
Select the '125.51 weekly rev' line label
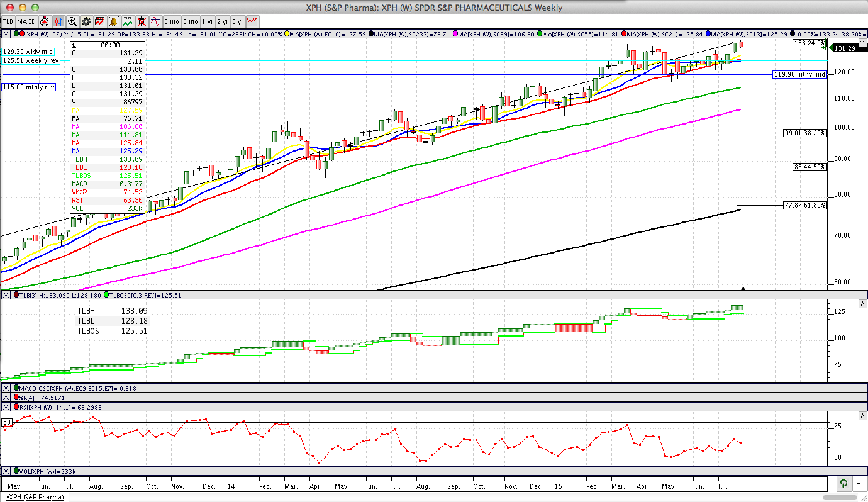(31, 61)
